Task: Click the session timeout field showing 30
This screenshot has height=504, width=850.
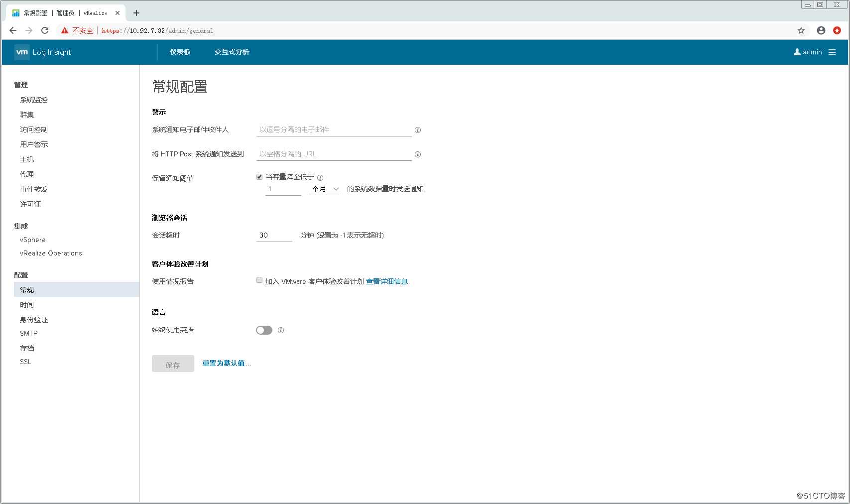Action: [x=274, y=235]
